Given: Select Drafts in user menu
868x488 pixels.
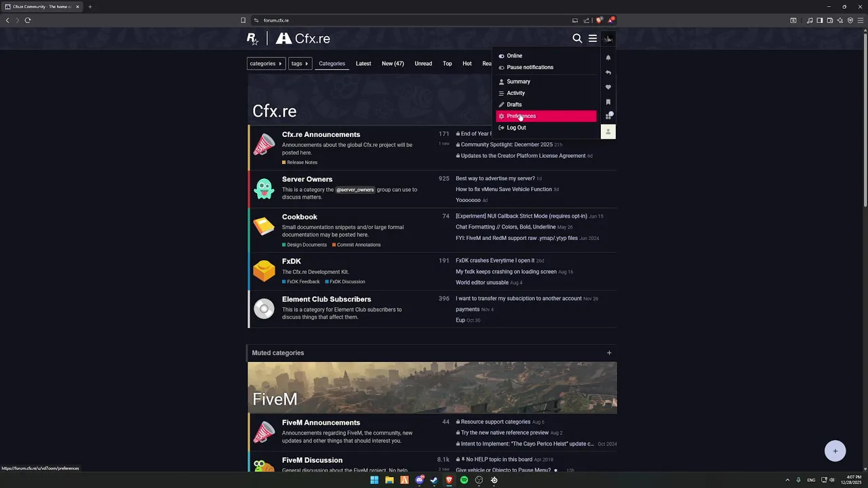Looking at the screenshot, I should click(x=547, y=104).
